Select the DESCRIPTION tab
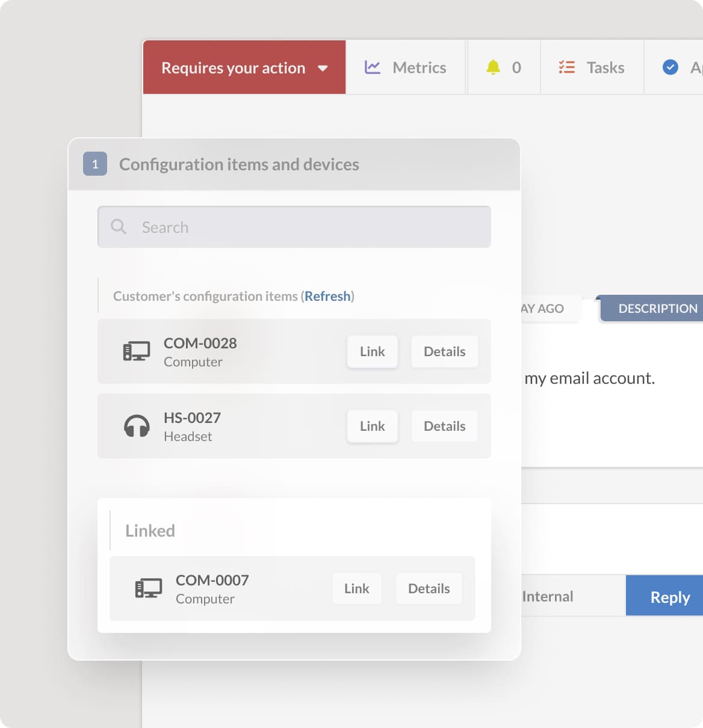703x728 pixels. 652,308
